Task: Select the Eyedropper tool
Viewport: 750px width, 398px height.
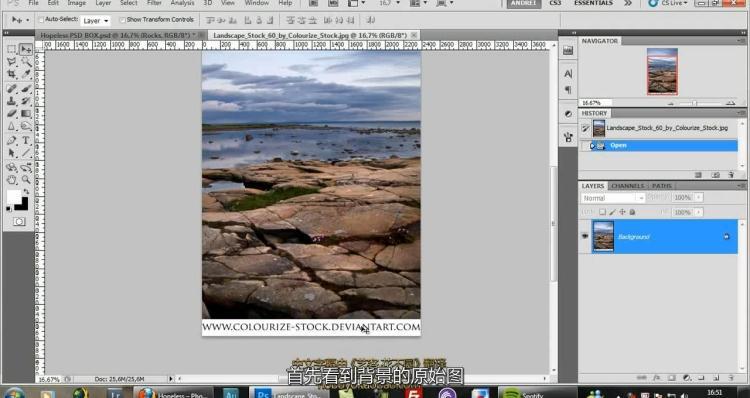Action: pyautogui.click(x=26, y=74)
